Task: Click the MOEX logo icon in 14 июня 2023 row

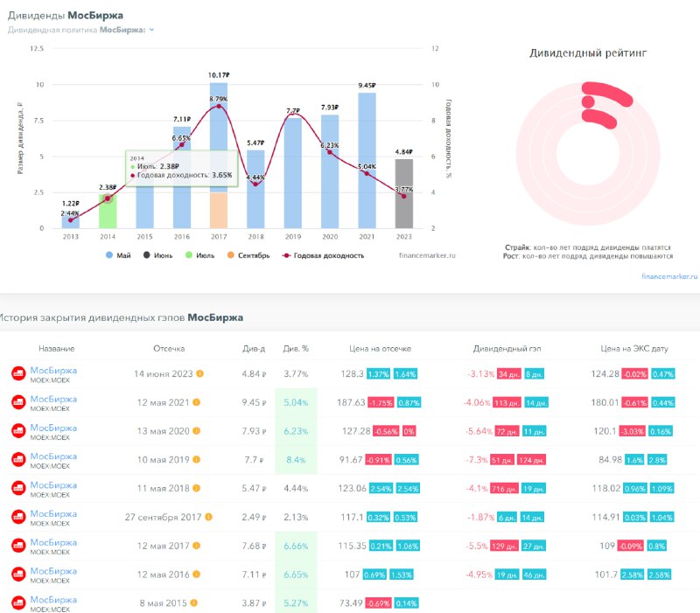Action: 18,374
